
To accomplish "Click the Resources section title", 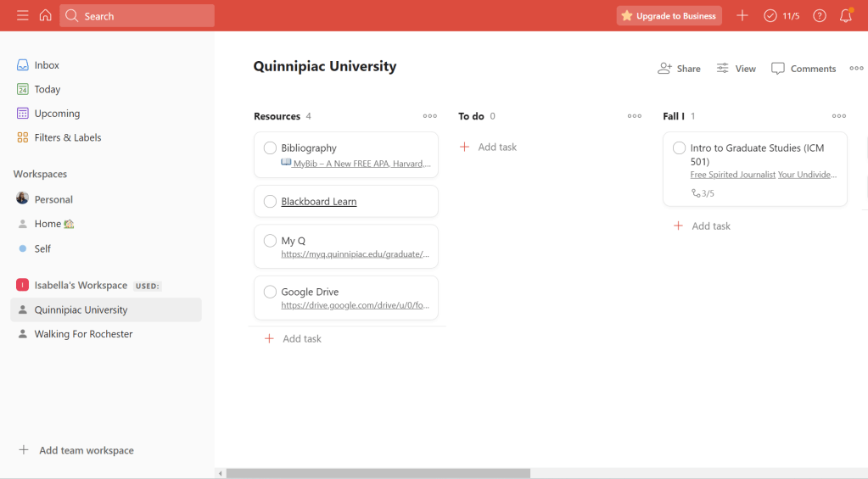I will point(277,116).
